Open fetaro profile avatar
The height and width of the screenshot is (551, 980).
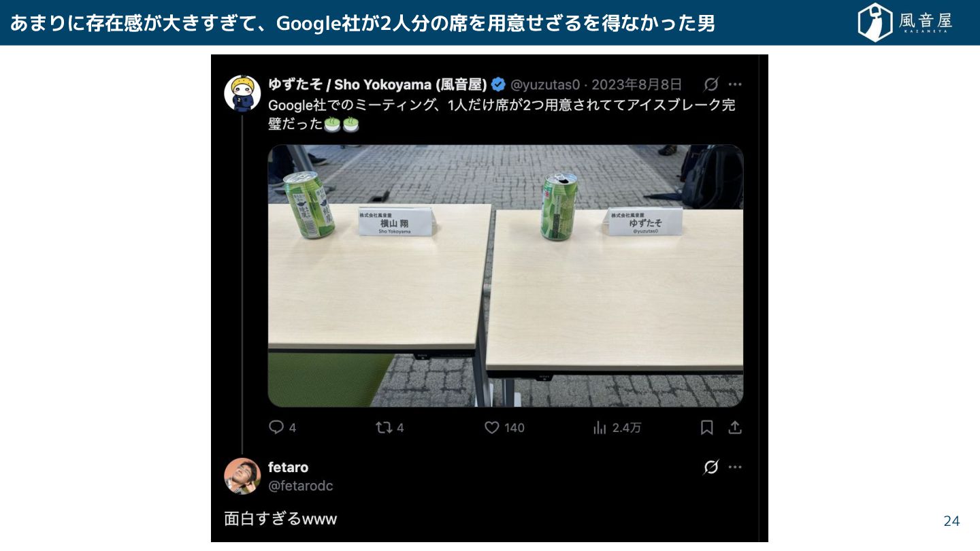coord(242,476)
